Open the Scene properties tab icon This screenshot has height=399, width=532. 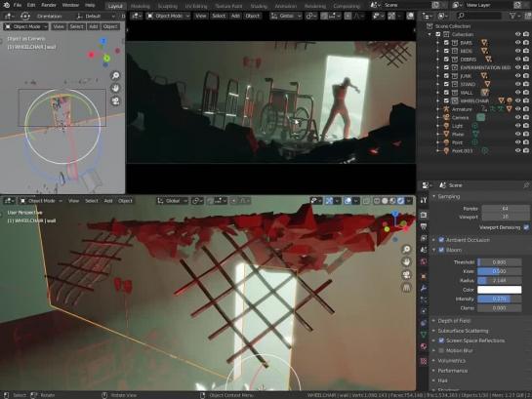[x=424, y=250]
